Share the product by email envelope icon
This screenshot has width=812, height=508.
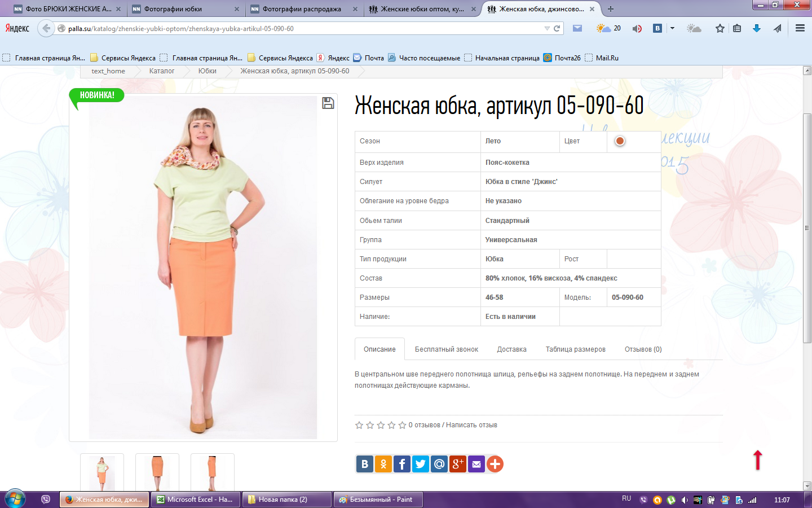(476, 464)
